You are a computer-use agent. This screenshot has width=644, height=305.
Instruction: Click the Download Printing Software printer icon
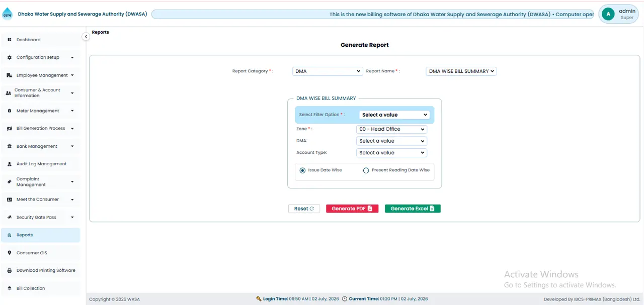(10, 271)
